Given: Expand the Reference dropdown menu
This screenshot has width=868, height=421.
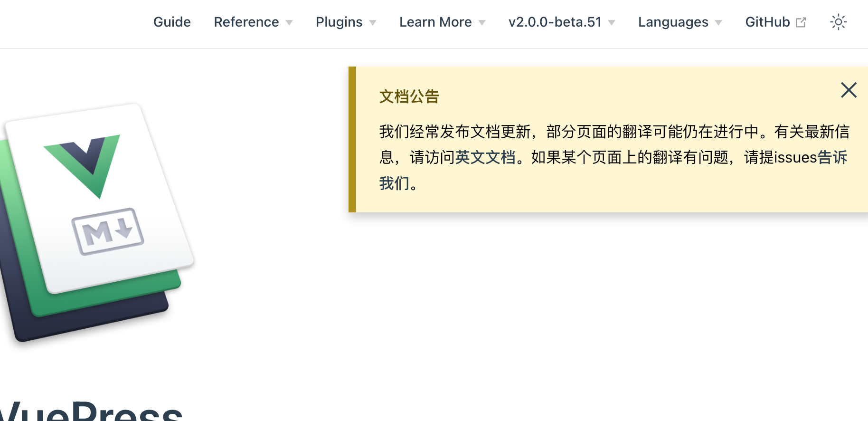Looking at the screenshot, I should point(253,22).
